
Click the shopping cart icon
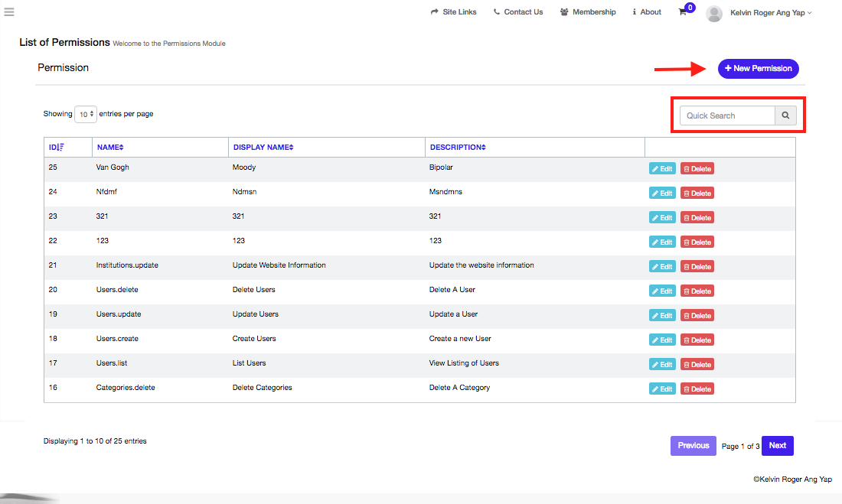coord(682,12)
